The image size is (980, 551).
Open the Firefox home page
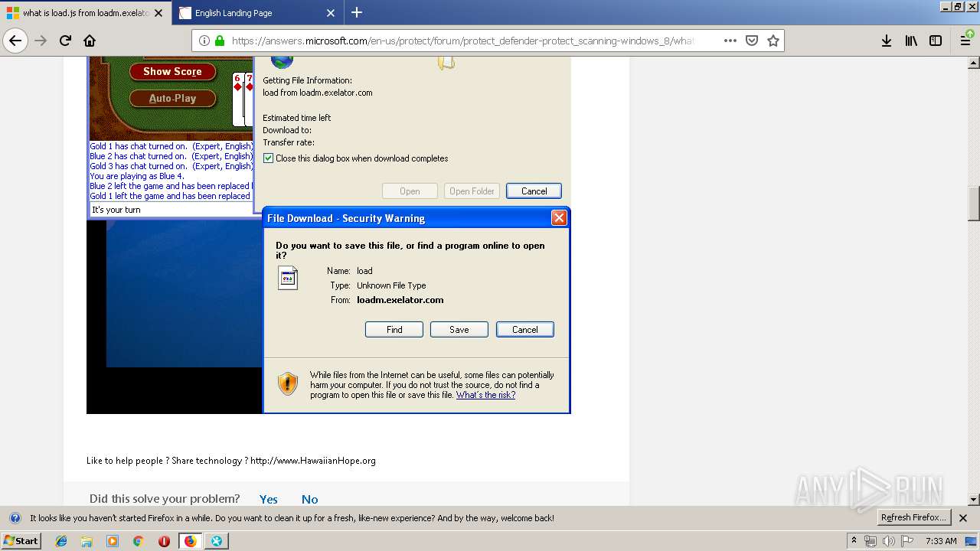point(90,41)
